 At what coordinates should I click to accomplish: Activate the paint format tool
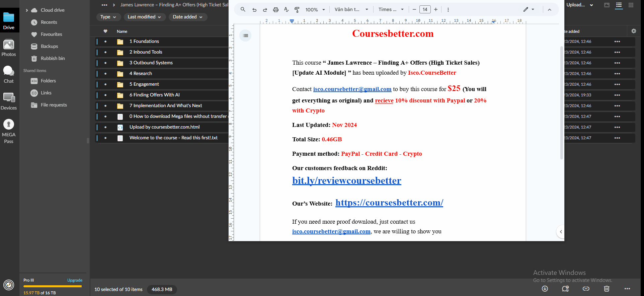click(297, 10)
